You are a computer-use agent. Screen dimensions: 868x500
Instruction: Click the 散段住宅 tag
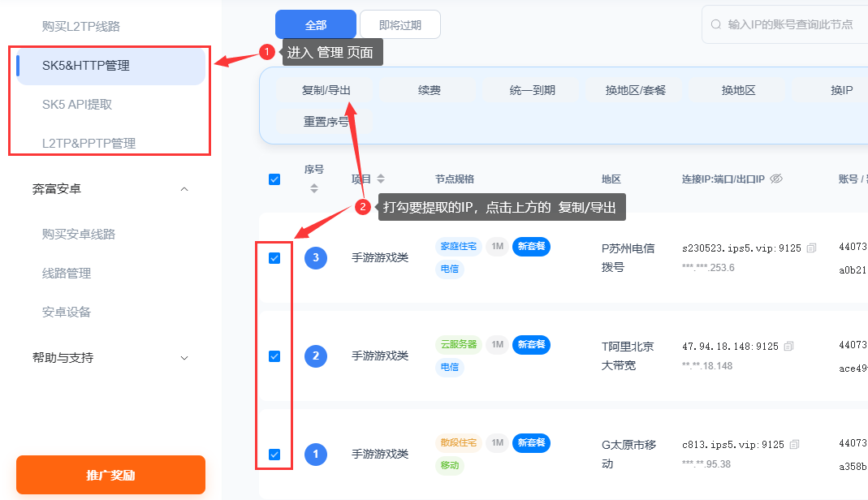point(458,442)
